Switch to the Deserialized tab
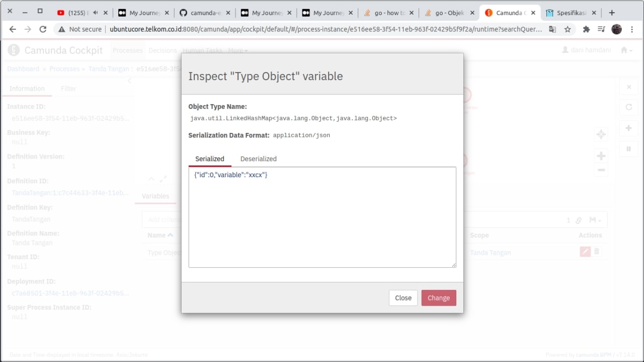 258,159
